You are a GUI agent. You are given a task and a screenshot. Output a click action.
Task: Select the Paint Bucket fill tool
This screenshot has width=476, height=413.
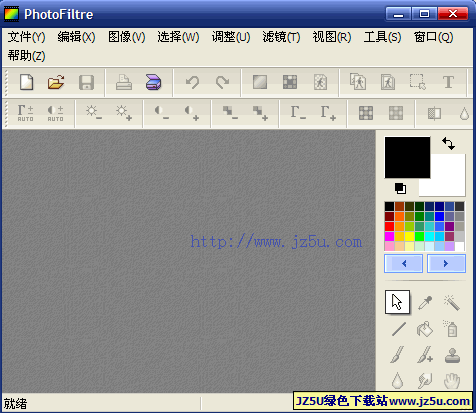click(425, 329)
